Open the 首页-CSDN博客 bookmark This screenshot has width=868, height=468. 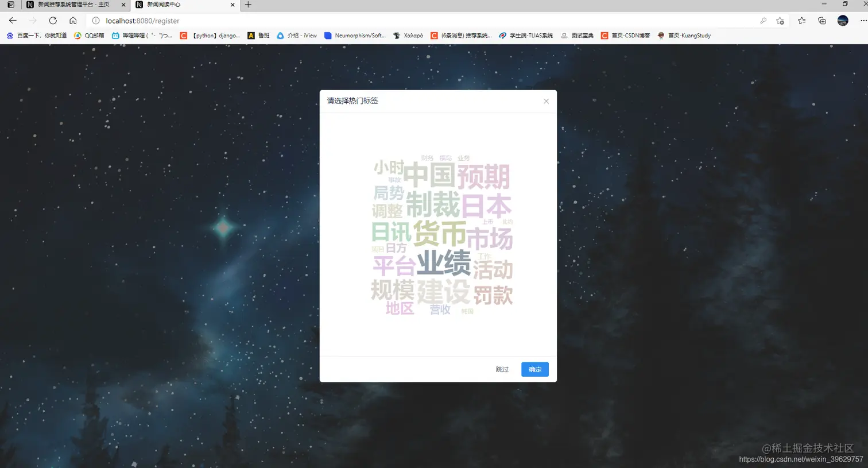click(625, 35)
